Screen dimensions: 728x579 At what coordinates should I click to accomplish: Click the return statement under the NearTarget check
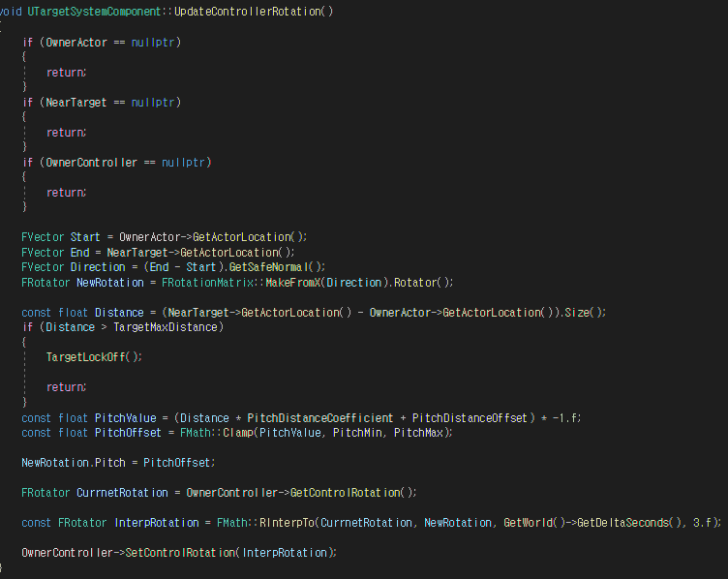click(65, 133)
